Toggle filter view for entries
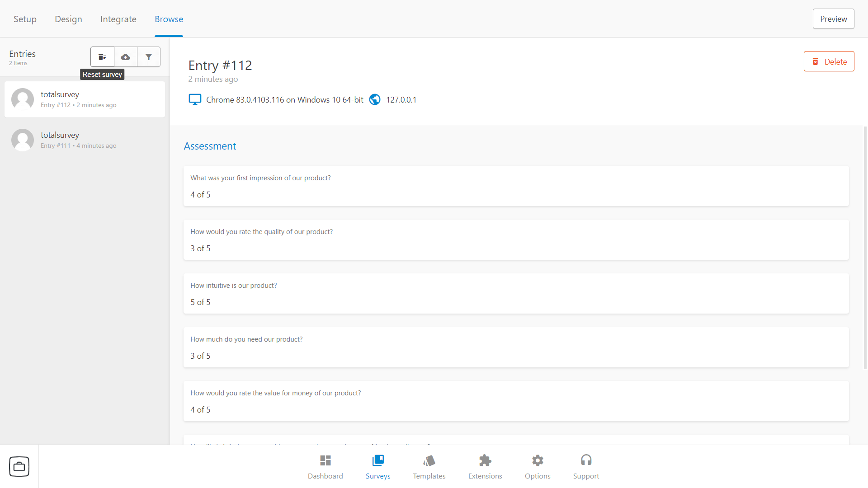 (x=148, y=56)
